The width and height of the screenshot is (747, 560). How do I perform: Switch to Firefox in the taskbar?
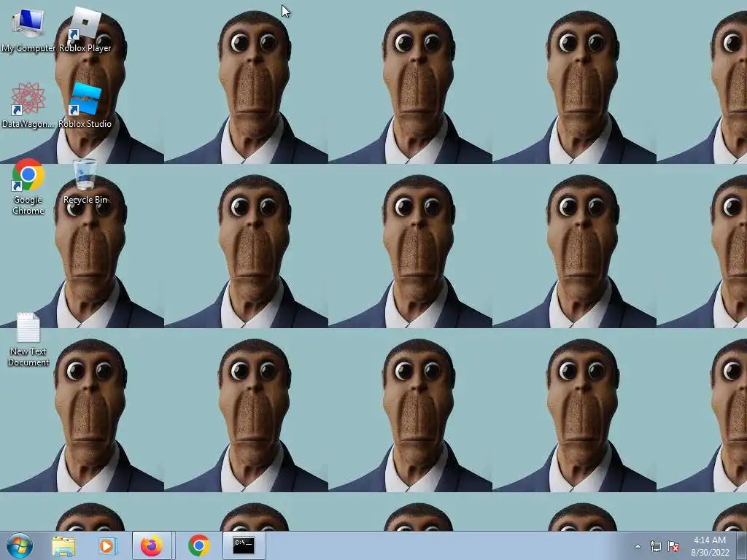[152, 545]
